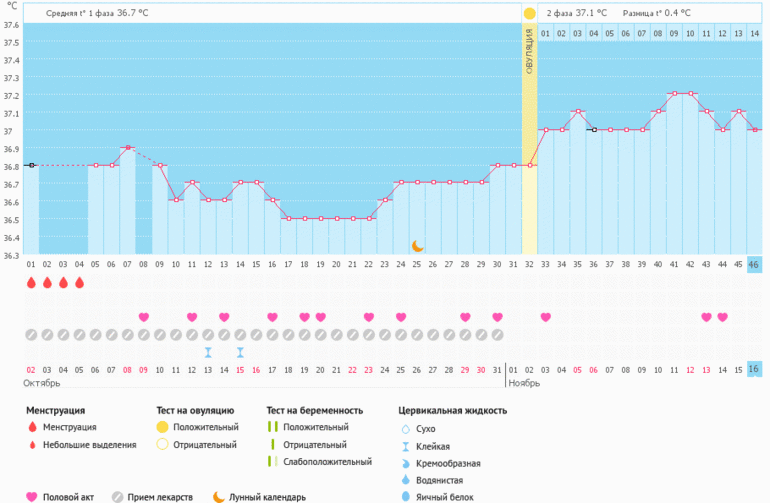The image size is (770, 503).
Task: Click the highlighted November date 16
Action: [754, 369]
